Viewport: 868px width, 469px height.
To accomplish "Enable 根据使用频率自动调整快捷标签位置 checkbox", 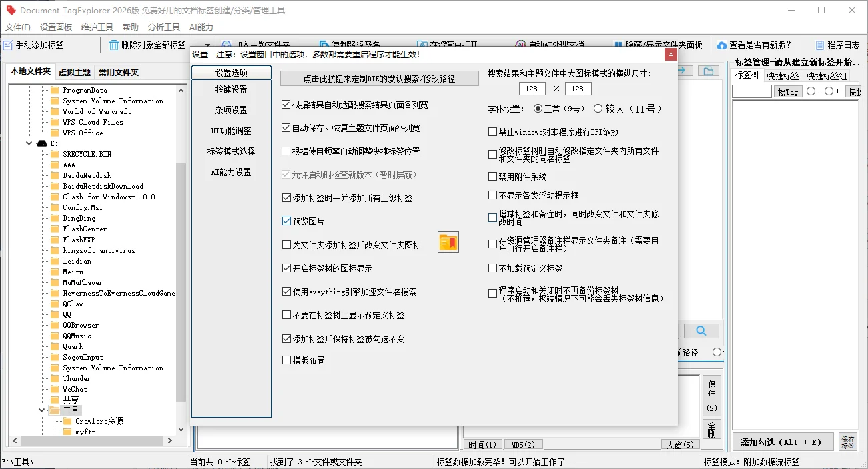I will (x=286, y=151).
